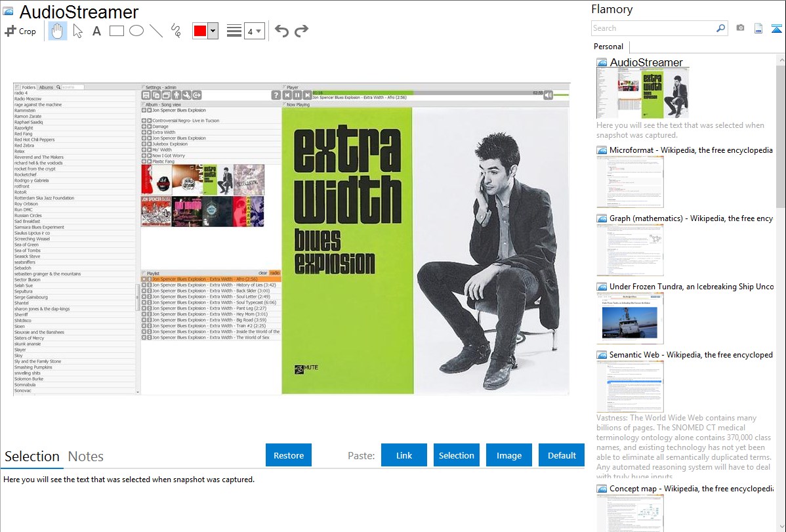
Task: Click the camera capture icon
Action: (x=740, y=28)
